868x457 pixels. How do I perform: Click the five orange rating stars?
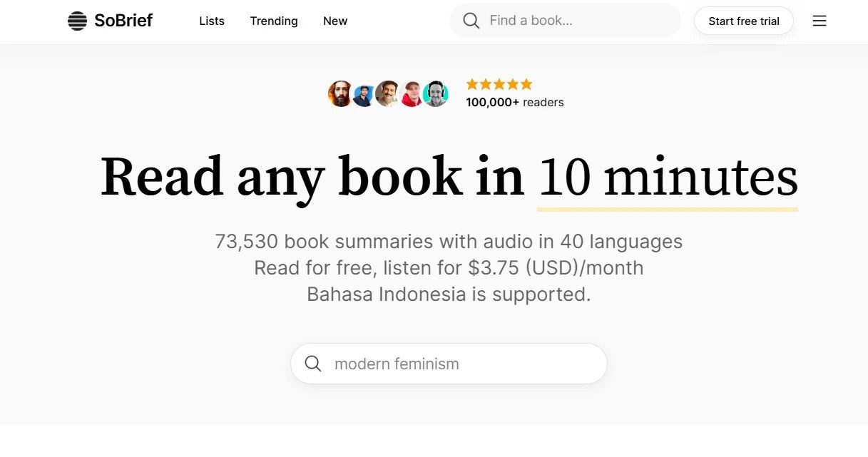pyautogui.click(x=499, y=84)
